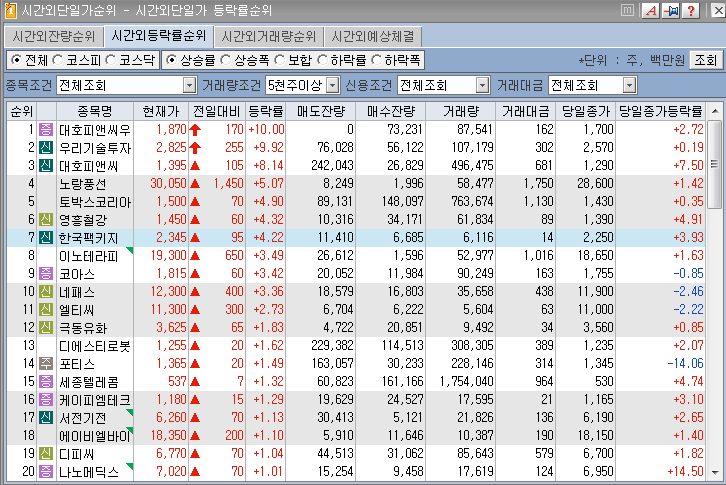The height and width of the screenshot is (485, 726).
Task: Select stock name 이노테라피
Action: click(89, 256)
